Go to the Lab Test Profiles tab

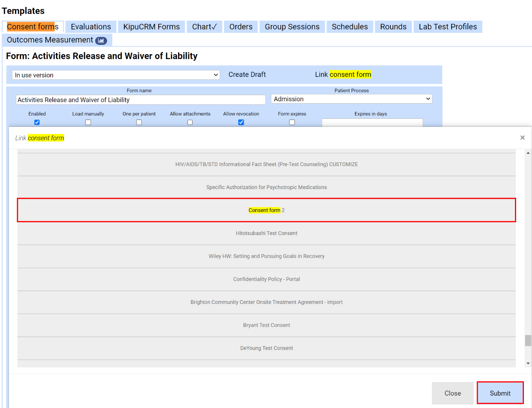point(447,27)
